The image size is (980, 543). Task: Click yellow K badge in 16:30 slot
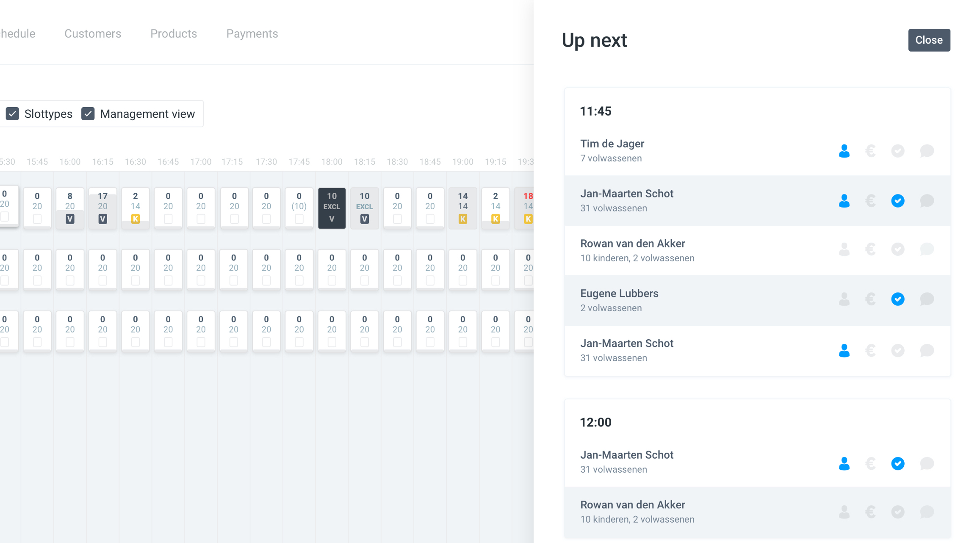pos(135,219)
